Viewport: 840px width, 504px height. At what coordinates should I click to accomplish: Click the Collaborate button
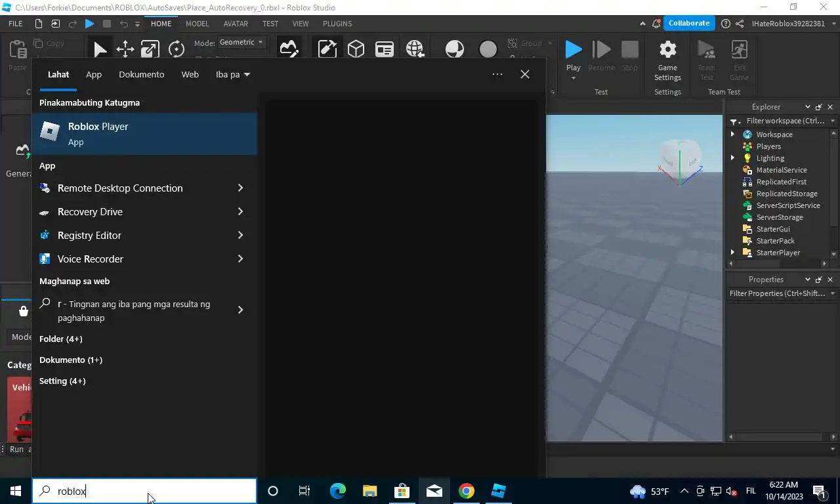coord(688,23)
